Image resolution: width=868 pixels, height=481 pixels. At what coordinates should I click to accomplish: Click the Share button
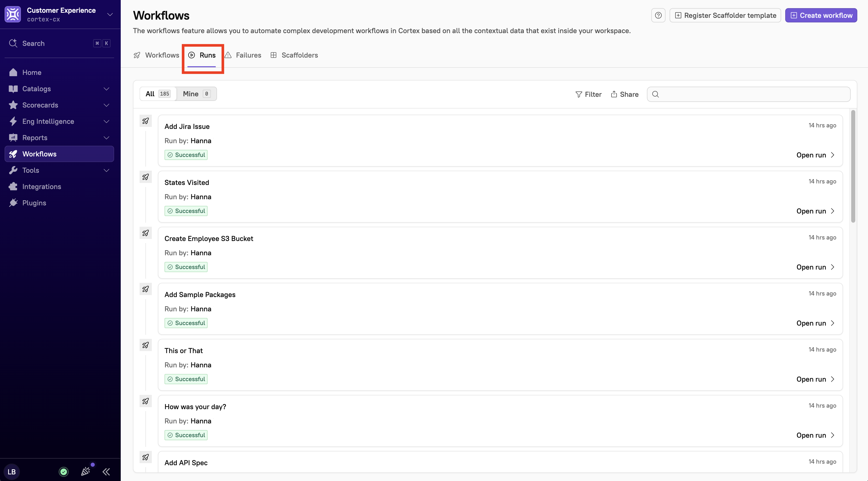(x=624, y=94)
